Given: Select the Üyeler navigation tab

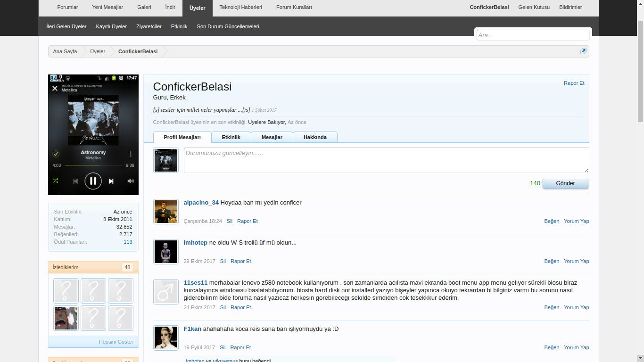Looking at the screenshot, I should coord(198,8).
